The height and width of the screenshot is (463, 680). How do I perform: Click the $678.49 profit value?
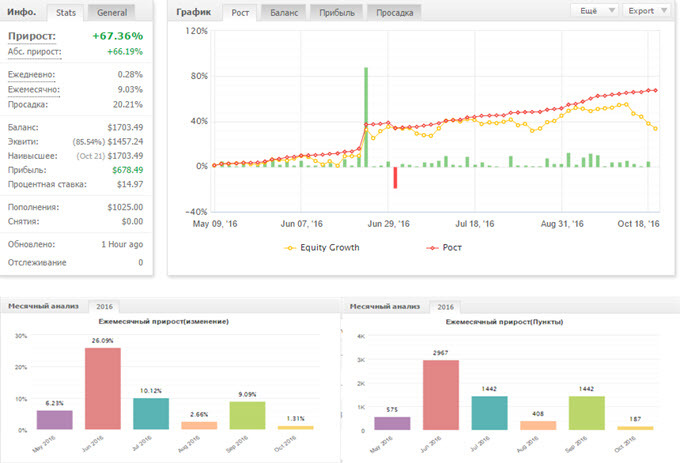[128, 170]
